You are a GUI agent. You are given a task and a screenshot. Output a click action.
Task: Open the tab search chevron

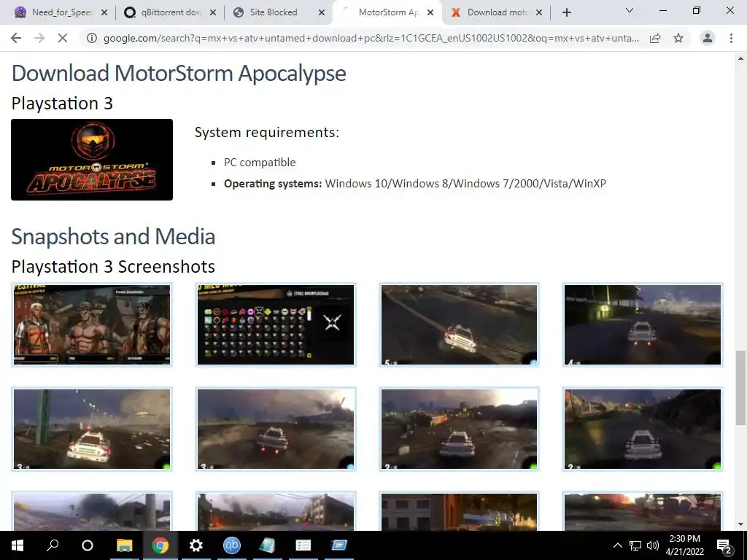click(630, 10)
